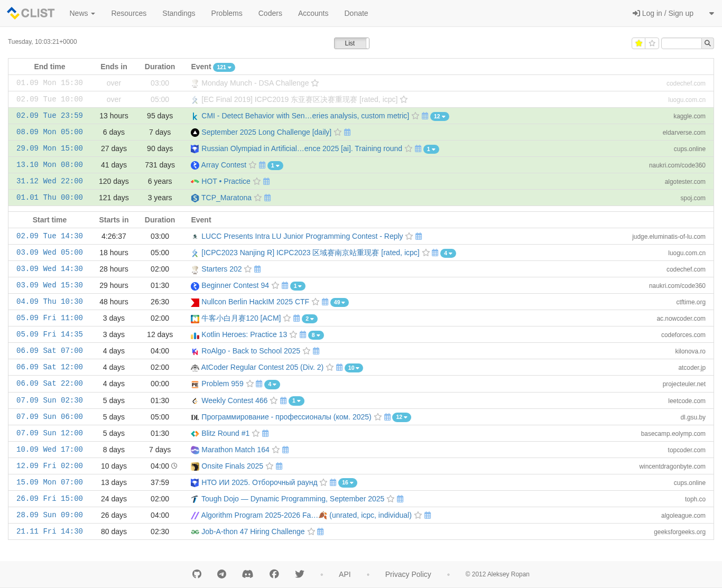Open the Standings menu item
This screenshot has height=588, width=722.
click(179, 13)
